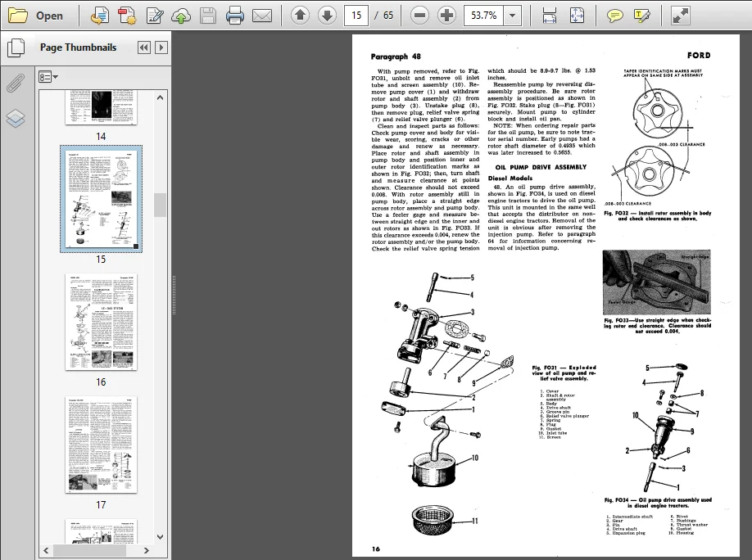Print the document with printer icon
752x560 pixels.
235,16
